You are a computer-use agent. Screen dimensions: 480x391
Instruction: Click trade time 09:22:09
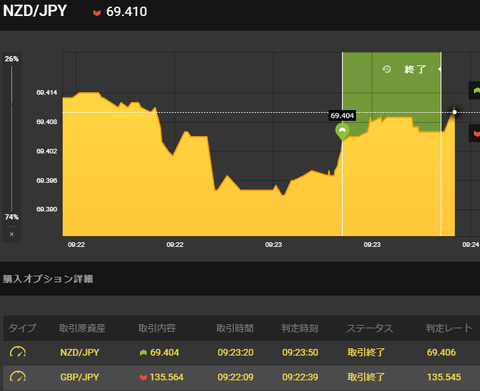[235, 377]
